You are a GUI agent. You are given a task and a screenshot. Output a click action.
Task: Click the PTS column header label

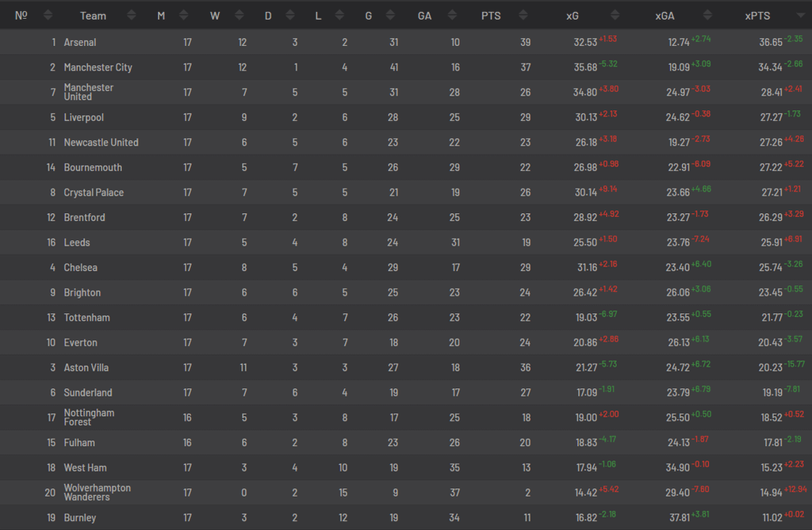[491, 15]
